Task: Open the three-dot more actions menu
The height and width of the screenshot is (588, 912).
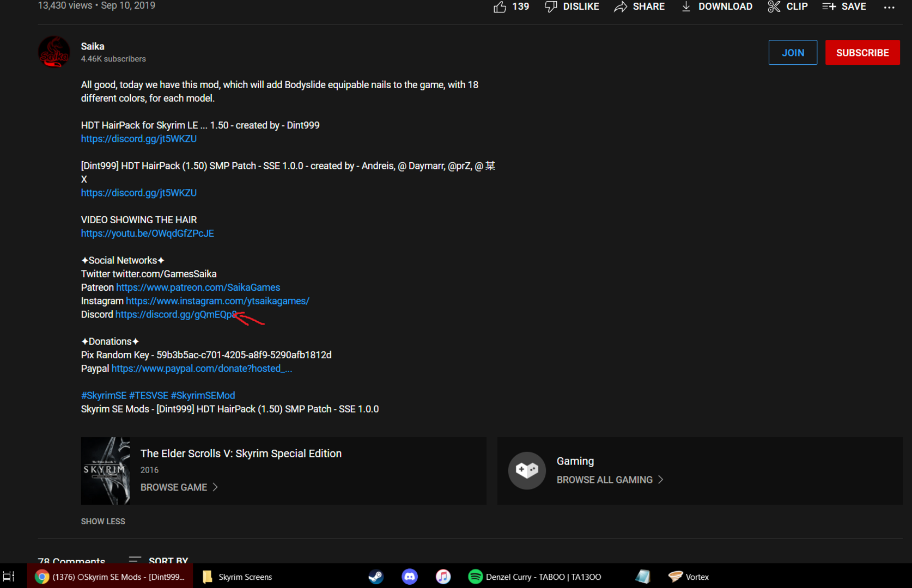Action: coord(889,7)
